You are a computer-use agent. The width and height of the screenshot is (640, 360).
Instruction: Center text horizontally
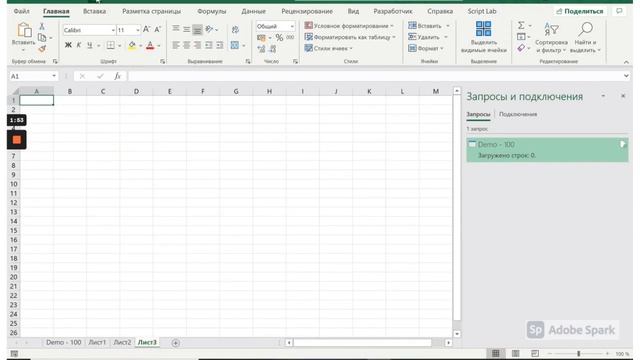187,45
